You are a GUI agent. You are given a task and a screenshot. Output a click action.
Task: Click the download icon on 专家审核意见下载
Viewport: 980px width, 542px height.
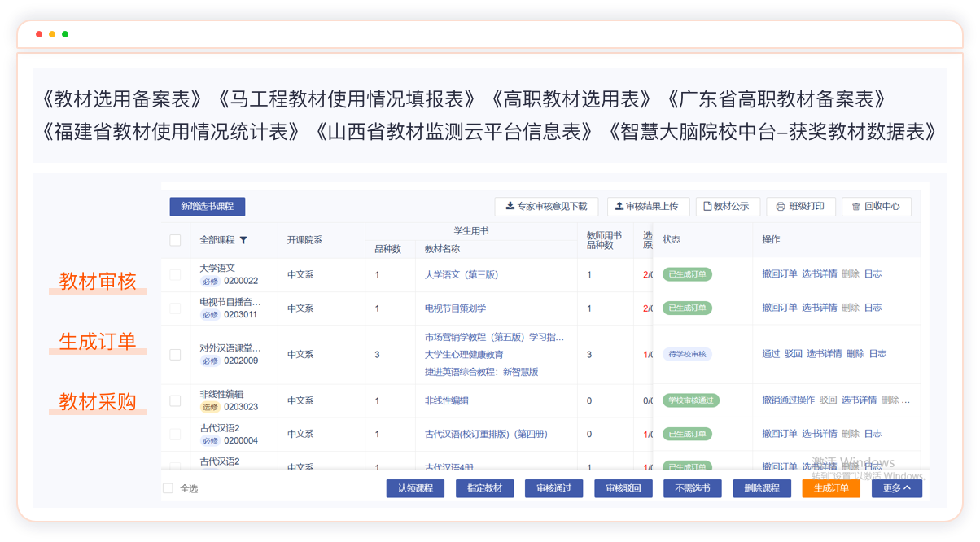510,207
